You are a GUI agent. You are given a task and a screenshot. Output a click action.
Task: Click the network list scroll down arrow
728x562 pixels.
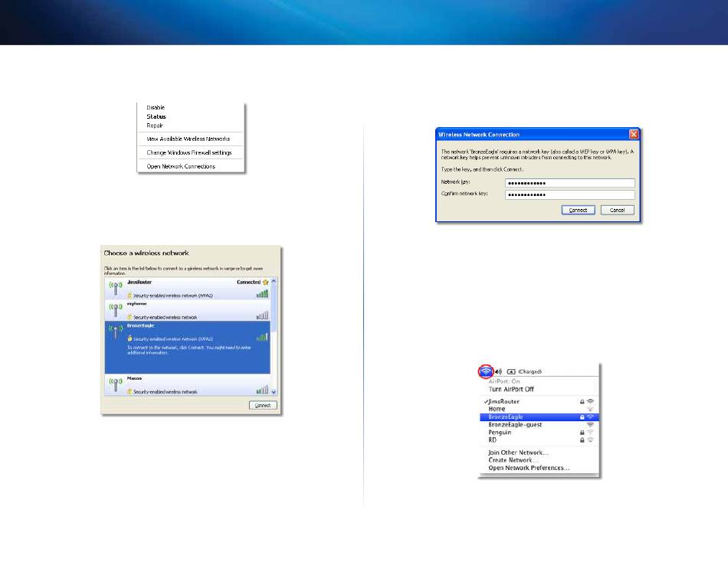[274, 392]
